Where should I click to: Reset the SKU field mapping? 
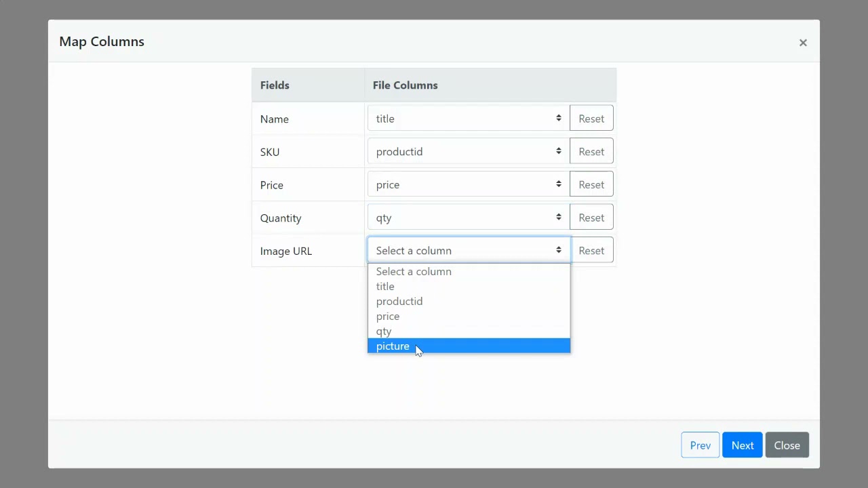click(591, 152)
